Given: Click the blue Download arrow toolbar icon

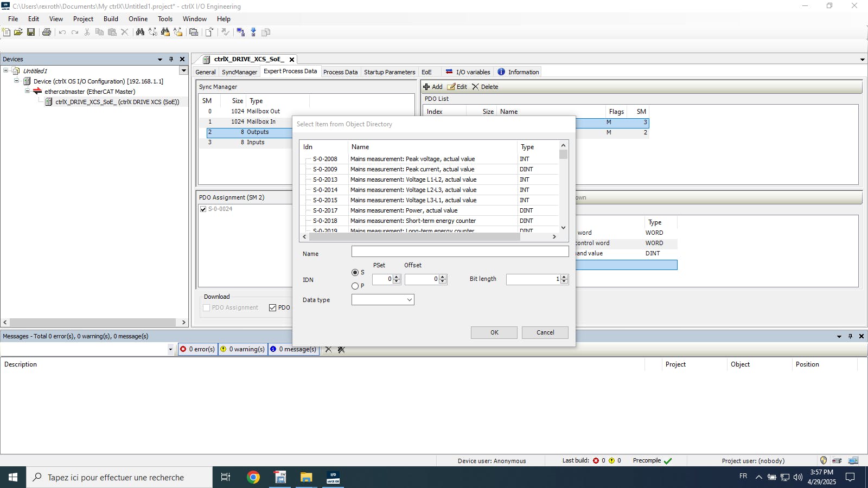Looking at the screenshot, I should 253,33.
